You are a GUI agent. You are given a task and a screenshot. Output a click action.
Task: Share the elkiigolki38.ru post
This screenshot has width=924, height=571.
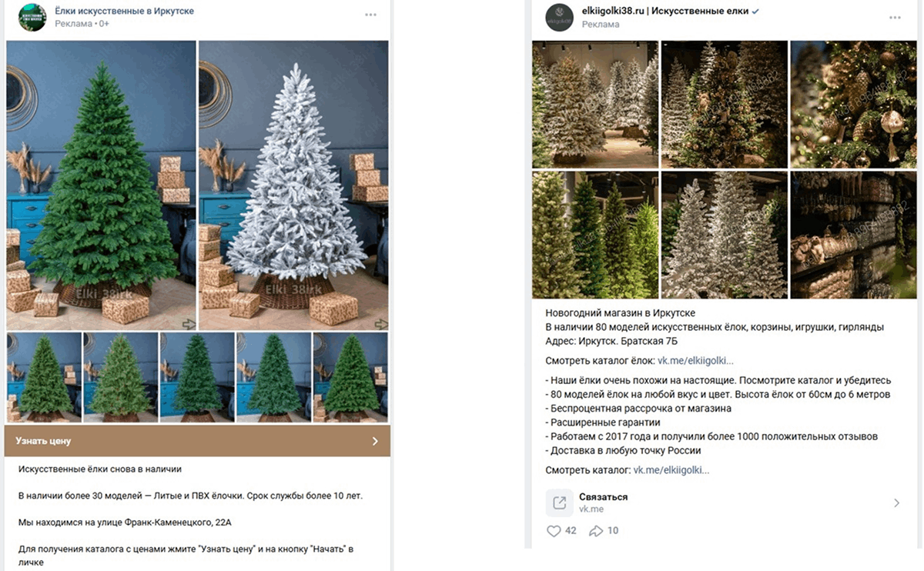tap(596, 531)
